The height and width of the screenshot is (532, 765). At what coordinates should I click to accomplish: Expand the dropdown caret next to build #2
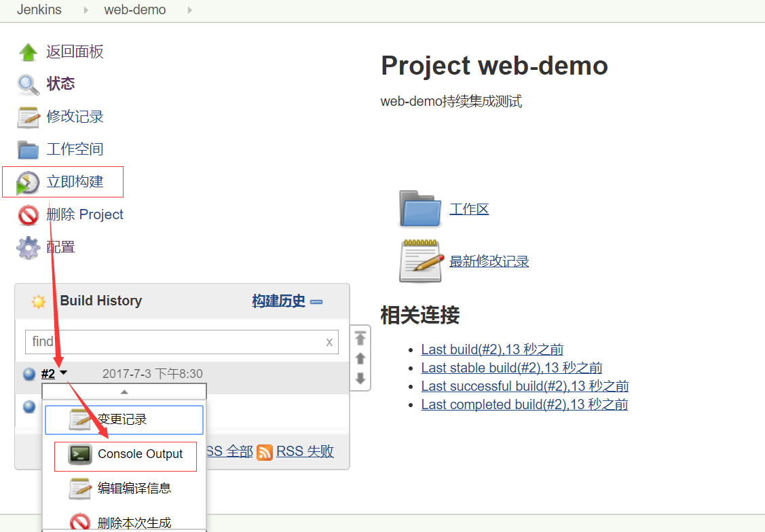coord(63,373)
